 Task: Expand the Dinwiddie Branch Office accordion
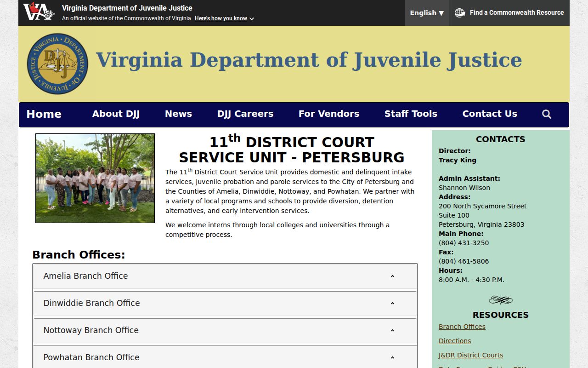point(225,303)
